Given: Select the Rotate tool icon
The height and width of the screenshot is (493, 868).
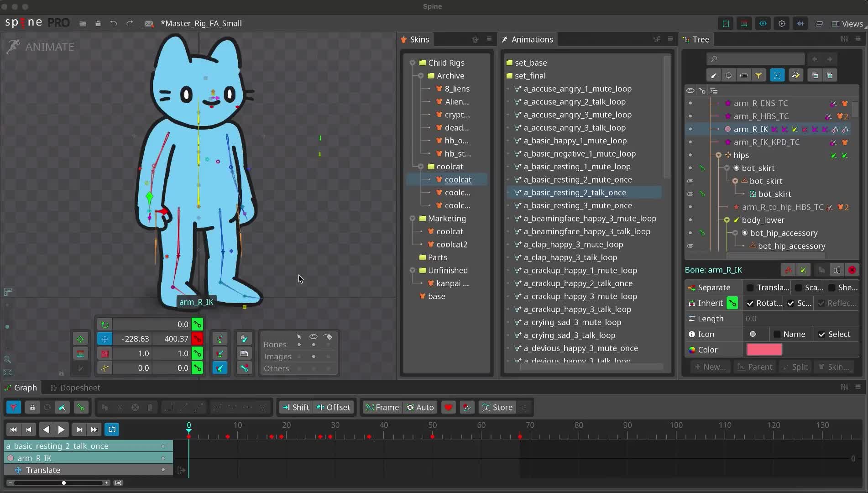Looking at the screenshot, I should pos(105,325).
